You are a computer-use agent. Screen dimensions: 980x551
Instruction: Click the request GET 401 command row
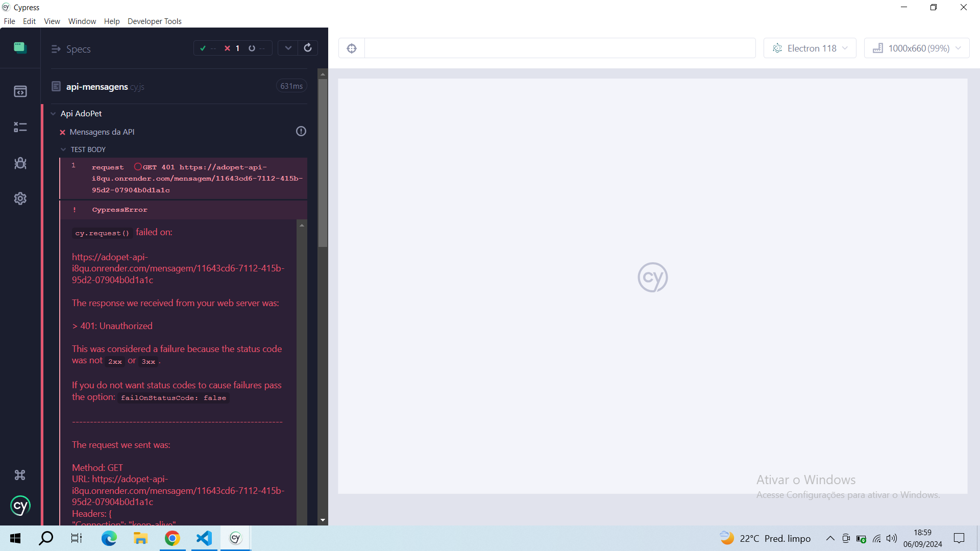[184, 178]
